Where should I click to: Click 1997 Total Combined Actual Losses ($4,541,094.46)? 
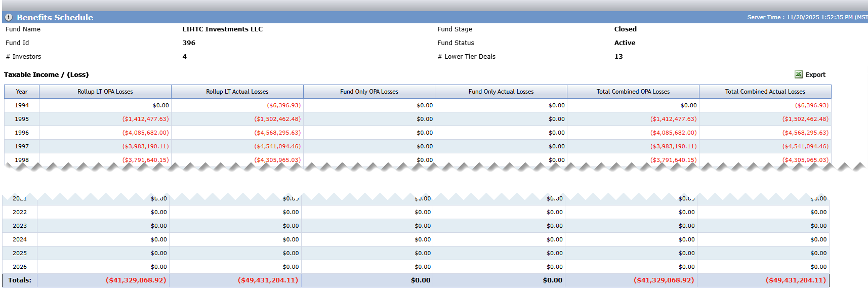805,146
